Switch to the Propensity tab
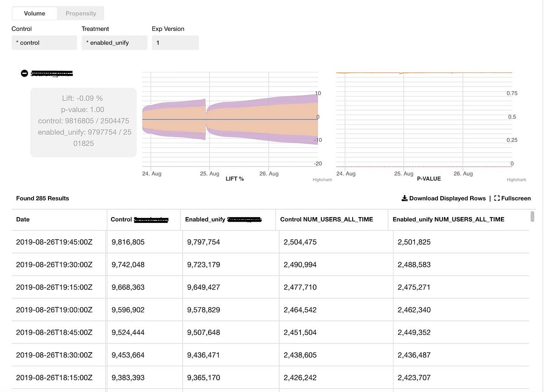Viewport: 544px width, 392px height. [80, 13]
